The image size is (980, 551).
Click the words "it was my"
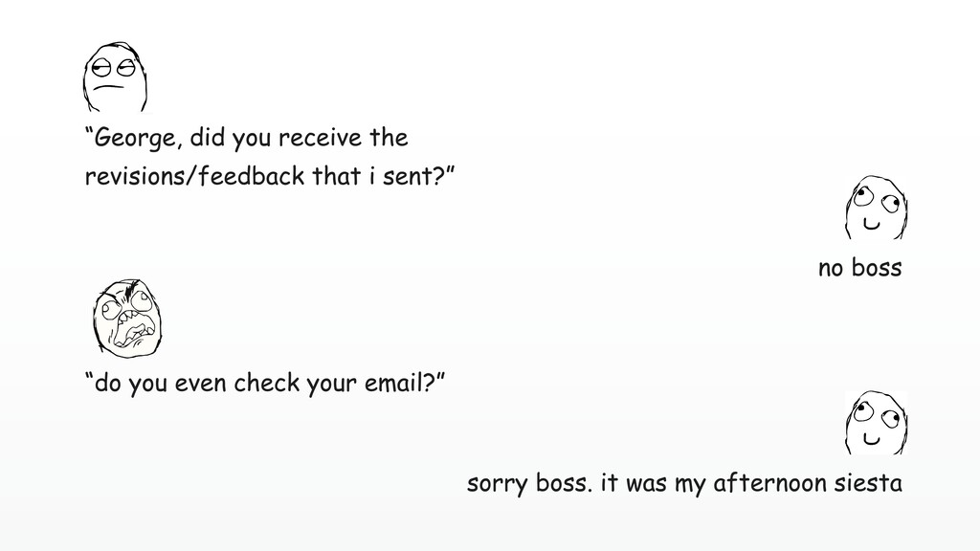[653, 483]
